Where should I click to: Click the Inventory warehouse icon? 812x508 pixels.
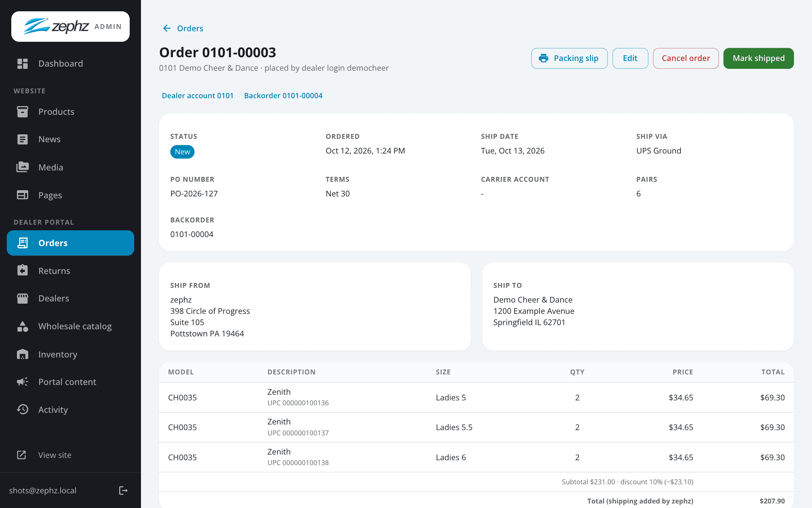pyautogui.click(x=23, y=354)
